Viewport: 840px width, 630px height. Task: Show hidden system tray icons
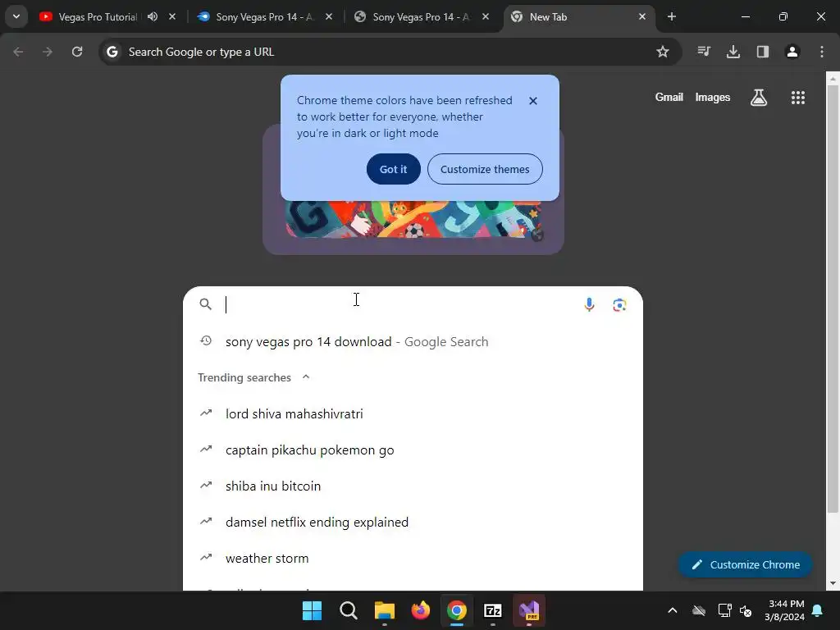tap(673, 610)
